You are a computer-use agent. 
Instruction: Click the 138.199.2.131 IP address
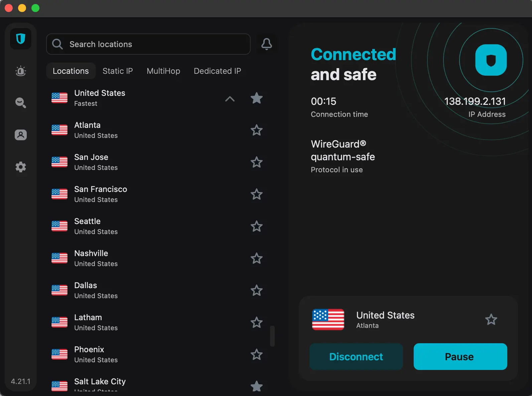[475, 101]
